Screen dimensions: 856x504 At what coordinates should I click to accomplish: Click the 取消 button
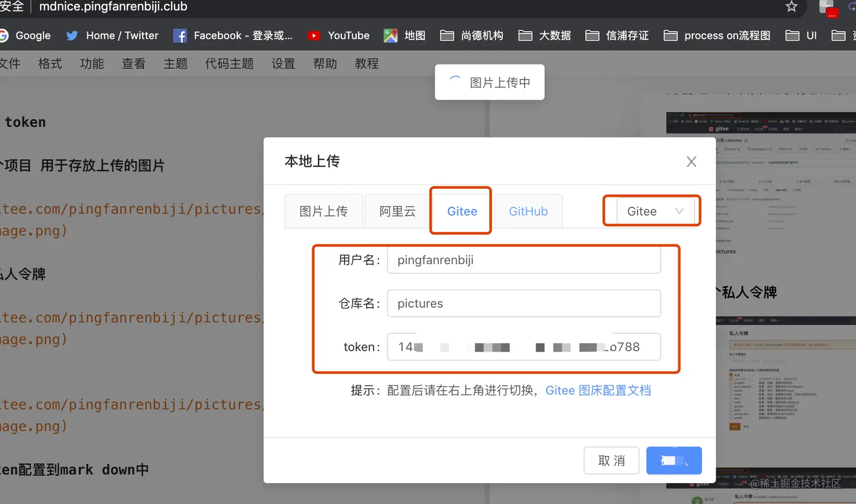(x=611, y=460)
